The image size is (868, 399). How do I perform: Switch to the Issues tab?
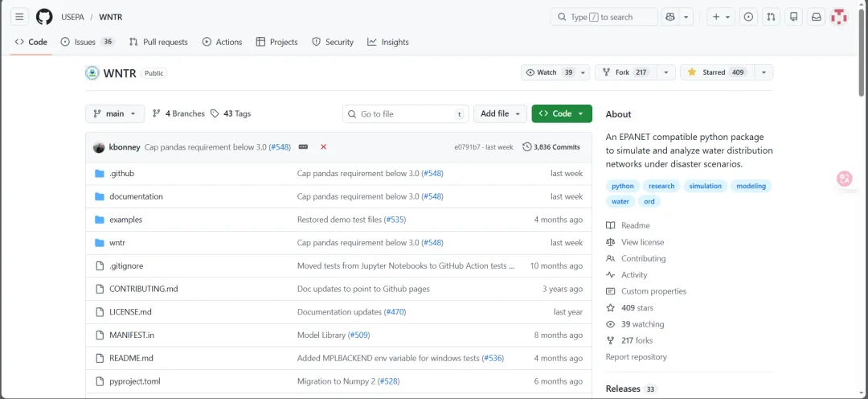pos(87,42)
